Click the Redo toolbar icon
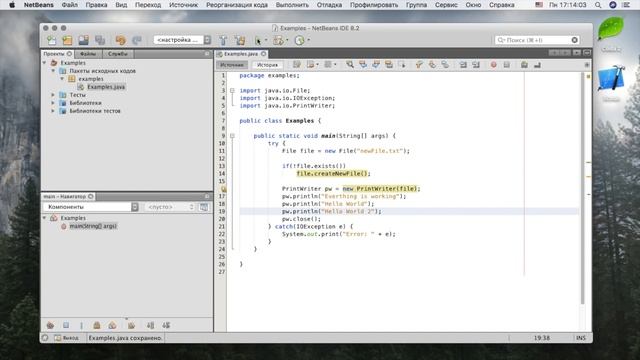 [x=137, y=40]
